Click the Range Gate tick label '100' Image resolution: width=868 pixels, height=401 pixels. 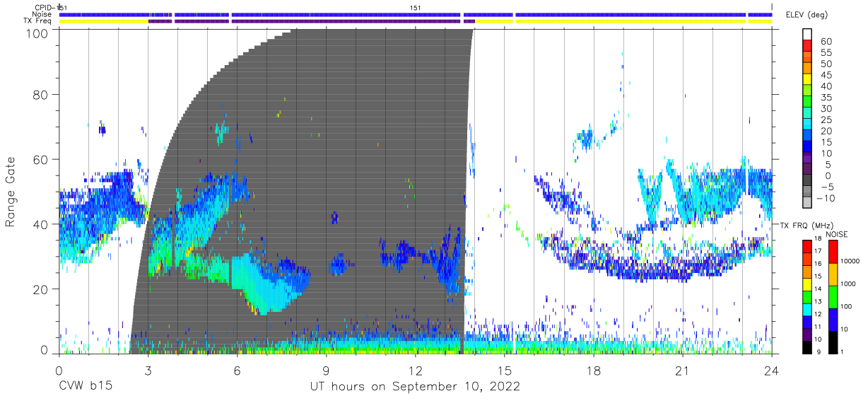tap(37, 33)
